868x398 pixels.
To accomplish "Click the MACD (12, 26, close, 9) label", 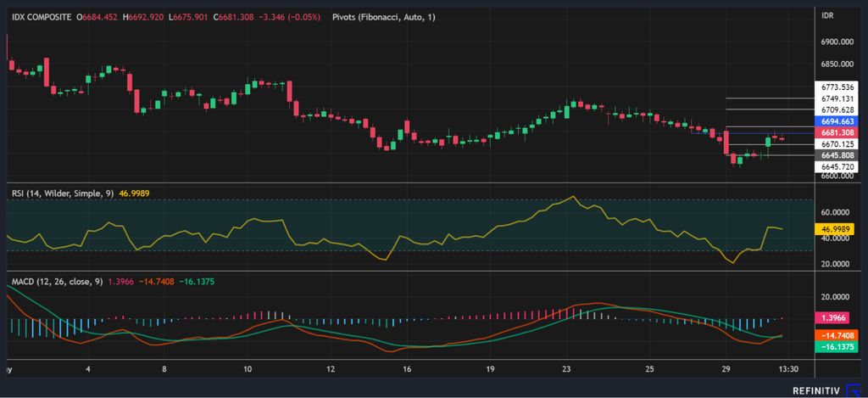I will (58, 282).
